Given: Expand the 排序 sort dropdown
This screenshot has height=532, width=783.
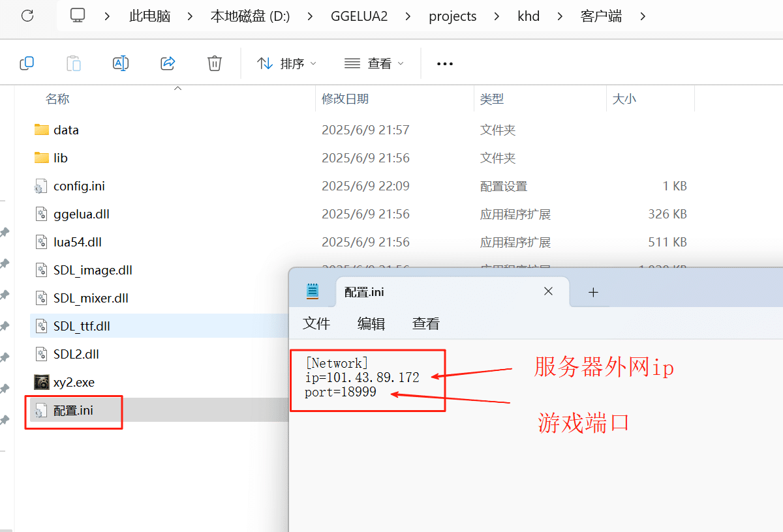Looking at the screenshot, I should (x=286, y=63).
